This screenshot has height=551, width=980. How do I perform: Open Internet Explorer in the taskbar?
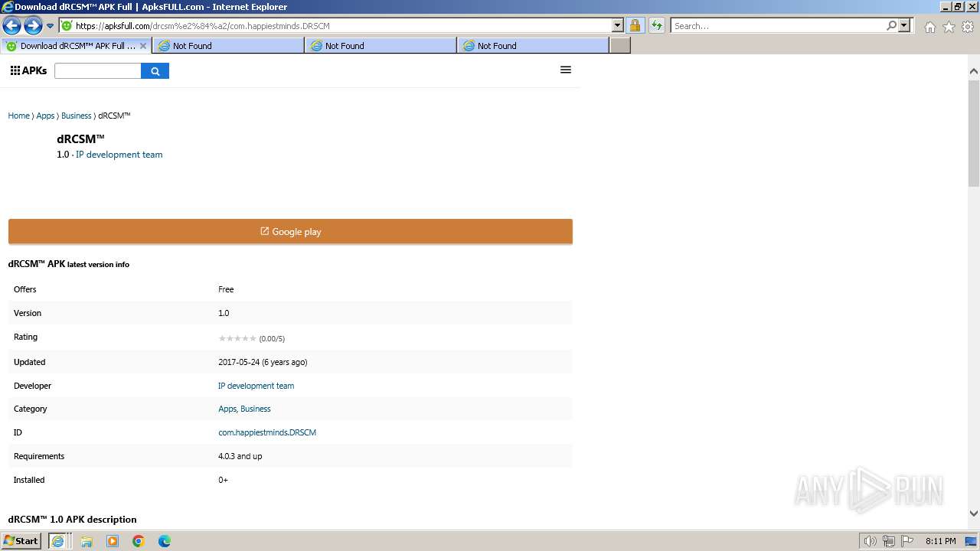point(57,541)
